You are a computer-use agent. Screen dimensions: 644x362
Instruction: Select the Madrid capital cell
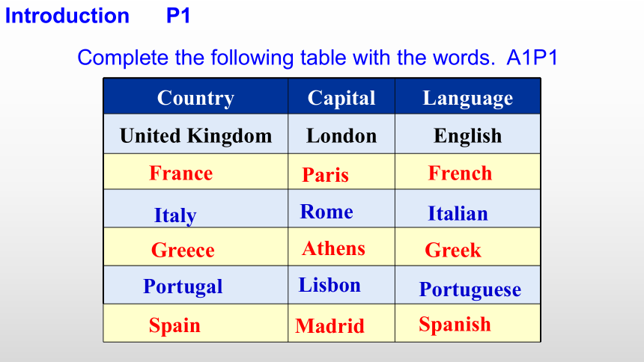click(x=341, y=323)
